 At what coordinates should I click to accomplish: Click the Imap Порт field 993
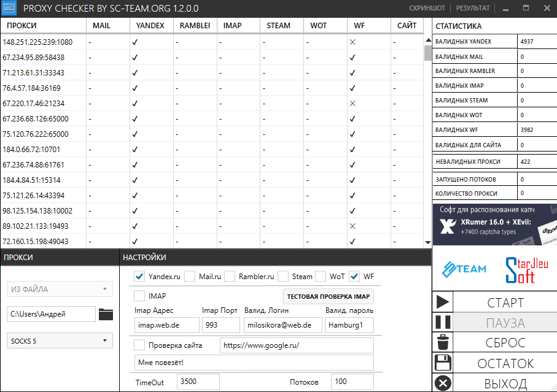point(221,325)
